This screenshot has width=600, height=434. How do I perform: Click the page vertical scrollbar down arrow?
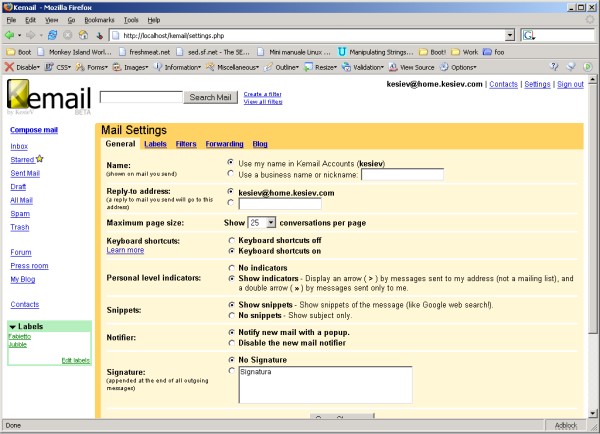(592, 413)
